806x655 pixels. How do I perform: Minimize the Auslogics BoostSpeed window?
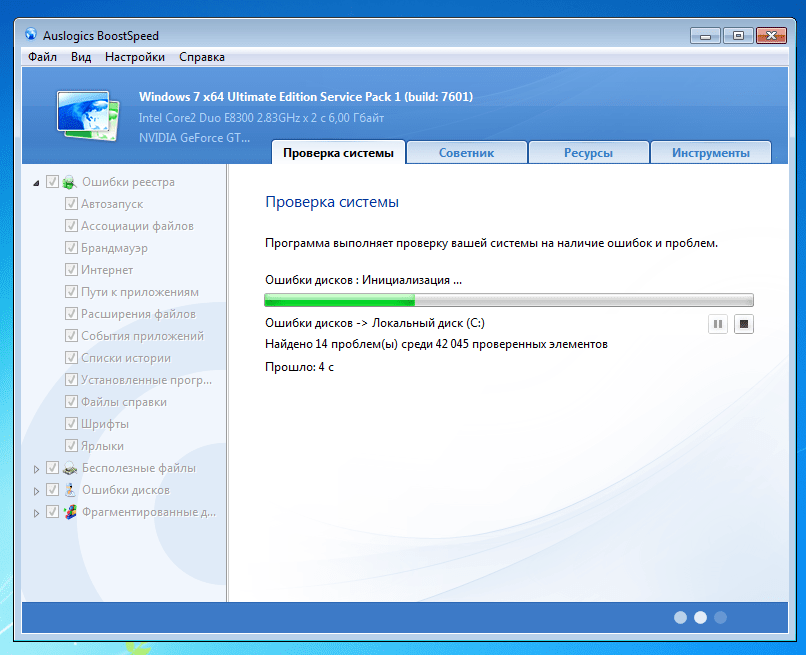click(x=705, y=35)
